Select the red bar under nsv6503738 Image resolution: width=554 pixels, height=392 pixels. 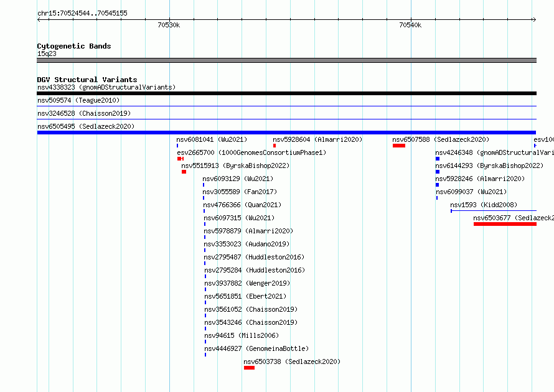(249, 368)
